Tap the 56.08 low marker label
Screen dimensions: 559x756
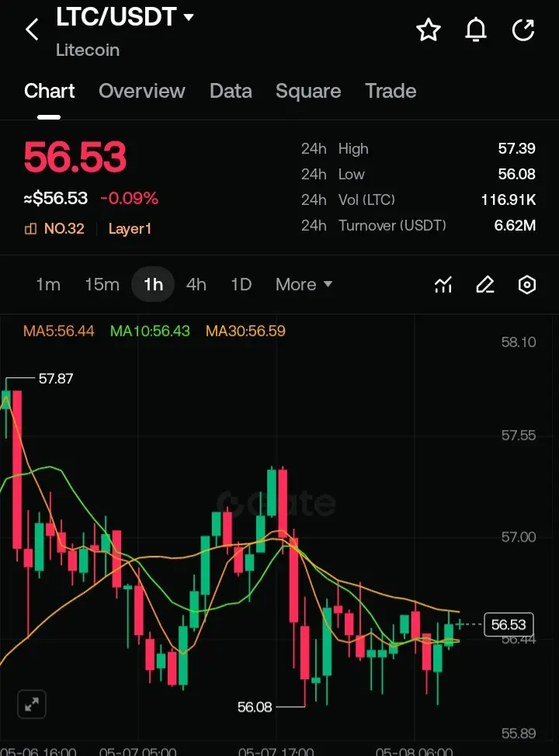(x=255, y=707)
